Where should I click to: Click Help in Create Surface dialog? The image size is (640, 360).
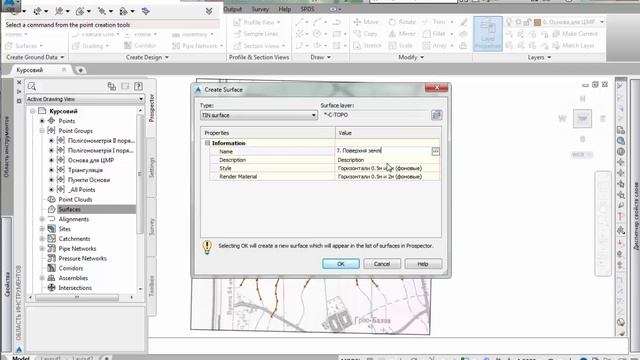tap(423, 264)
